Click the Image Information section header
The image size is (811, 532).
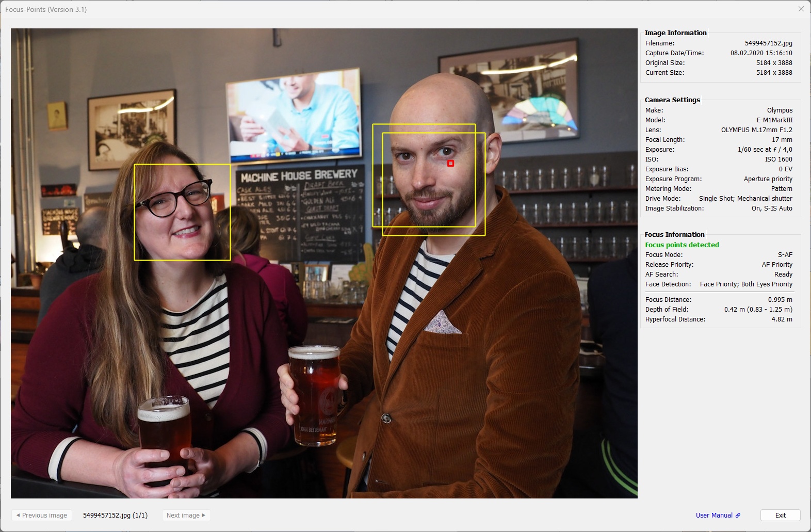[x=675, y=33]
